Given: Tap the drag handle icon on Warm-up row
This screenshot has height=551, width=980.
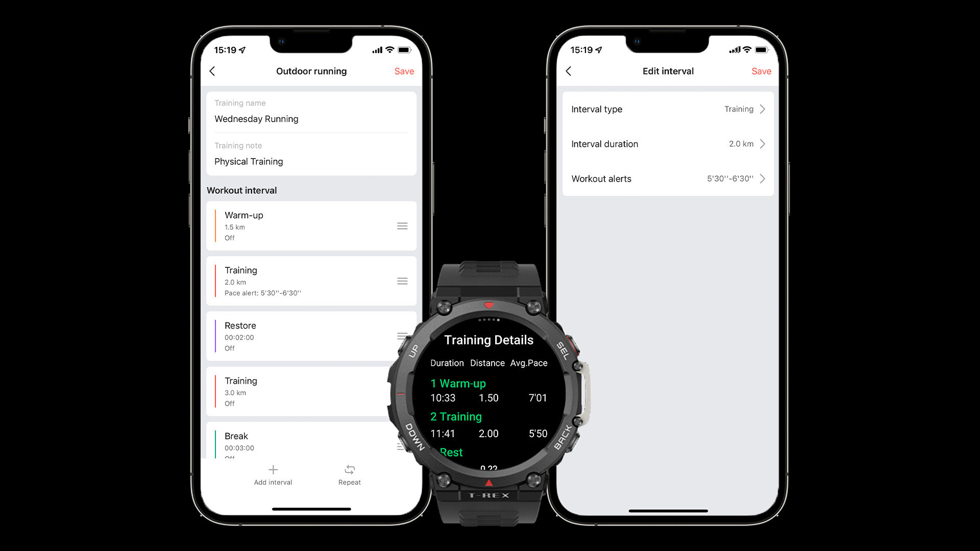Looking at the screenshot, I should pyautogui.click(x=403, y=226).
